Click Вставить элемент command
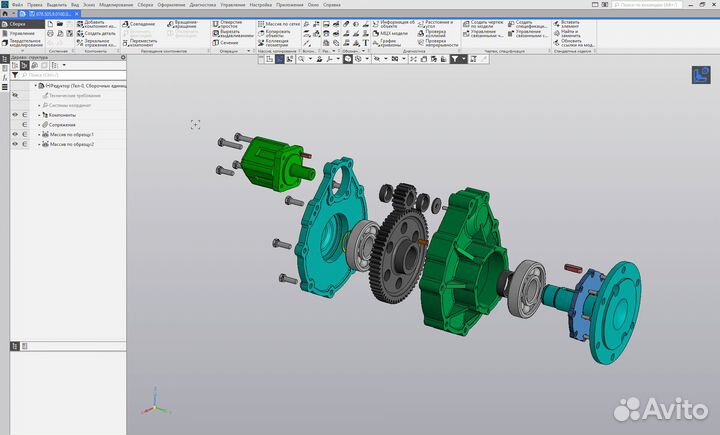The width and height of the screenshot is (720, 435). pos(566,24)
